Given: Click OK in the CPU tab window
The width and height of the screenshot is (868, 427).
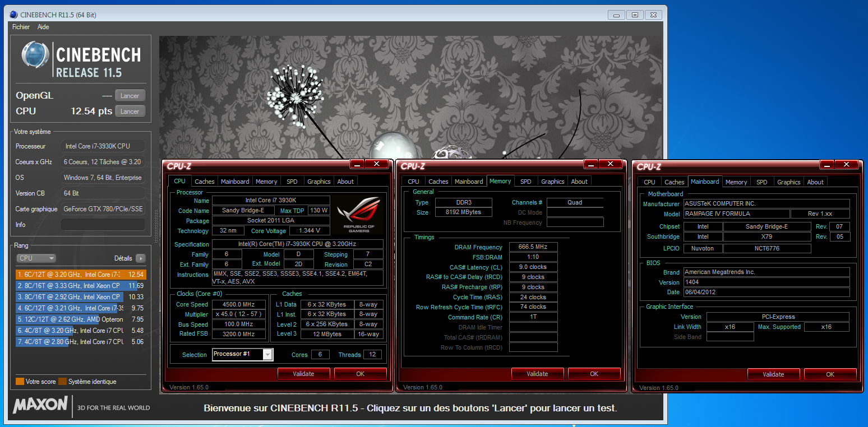Looking at the screenshot, I should [360, 374].
